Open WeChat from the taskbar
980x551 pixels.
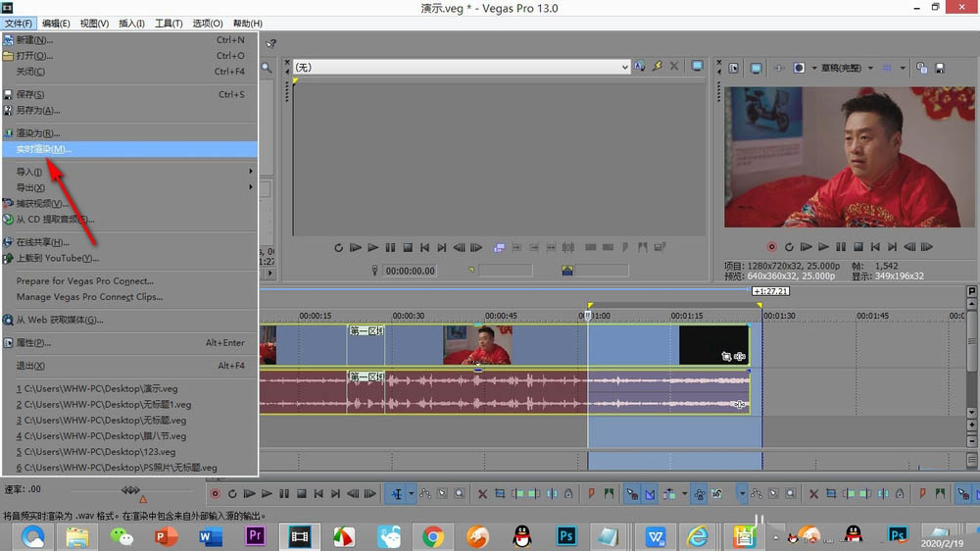tap(122, 536)
